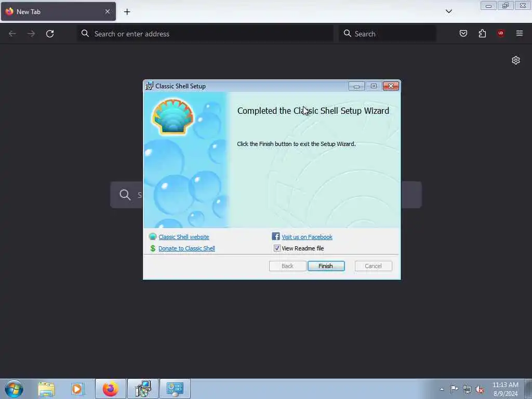Open the Firefox hamburger application menu
The image size is (532, 399).
[x=519, y=33]
